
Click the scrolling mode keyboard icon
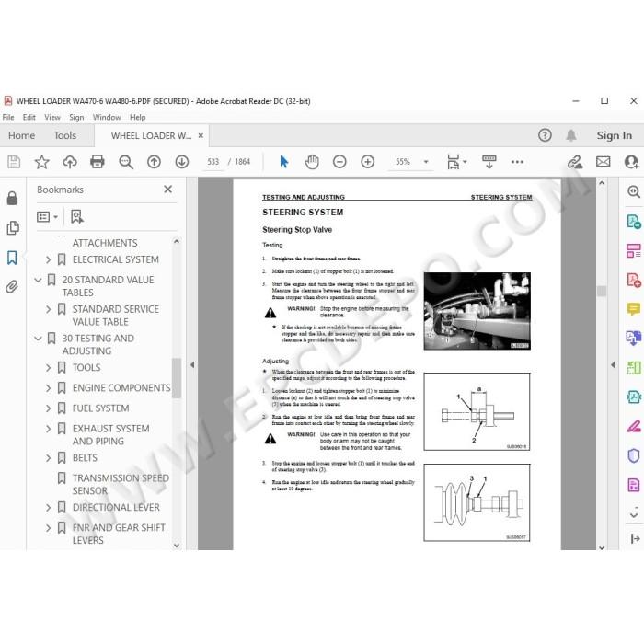click(489, 162)
